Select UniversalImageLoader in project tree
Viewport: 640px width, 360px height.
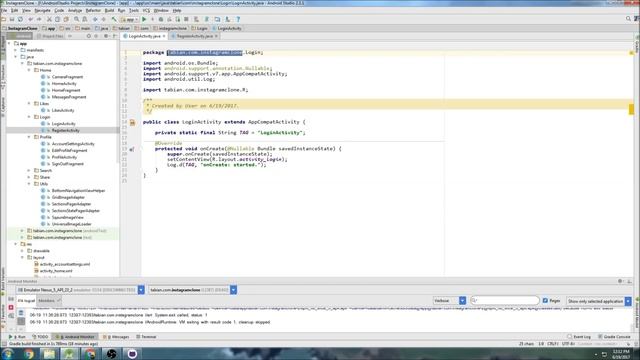(71, 224)
